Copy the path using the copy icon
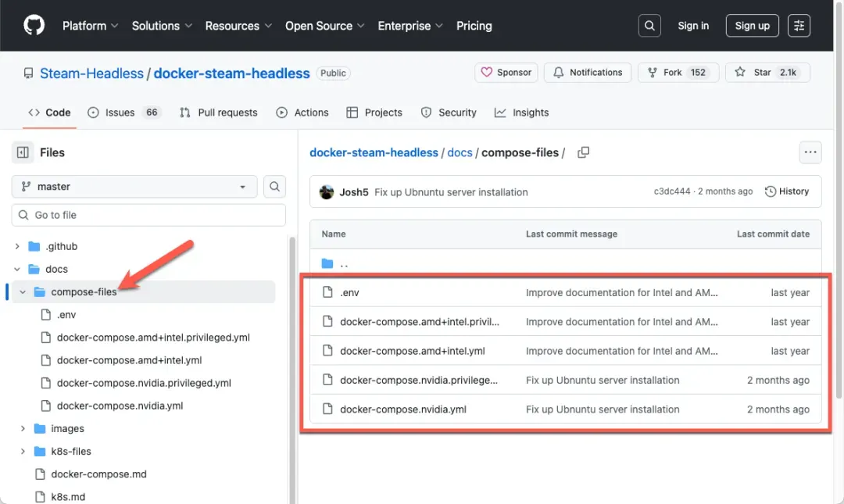 click(583, 152)
